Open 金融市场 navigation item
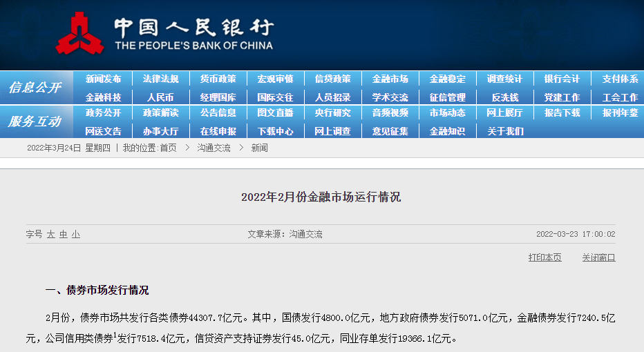 click(x=390, y=79)
